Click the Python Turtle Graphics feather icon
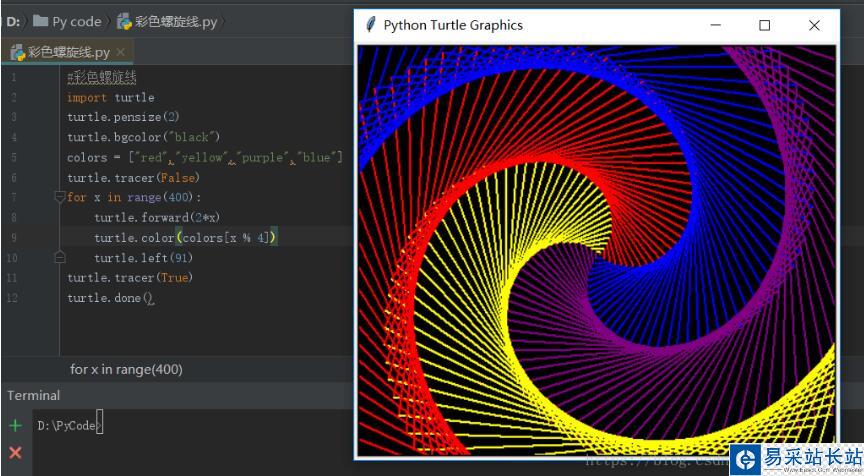This screenshot has width=864, height=476. click(371, 25)
